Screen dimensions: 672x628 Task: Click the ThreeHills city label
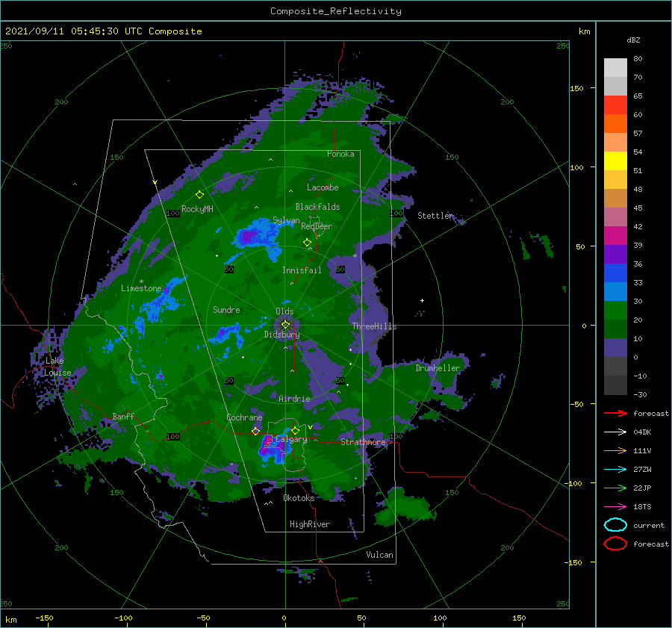[374, 326]
